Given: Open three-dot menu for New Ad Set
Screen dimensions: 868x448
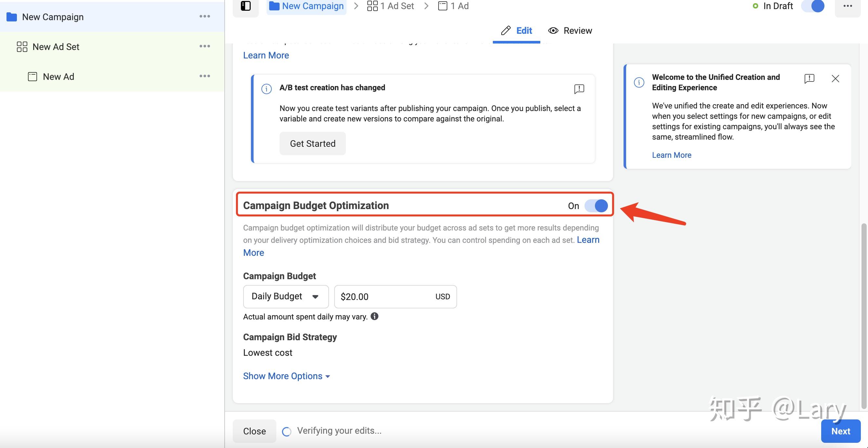Looking at the screenshot, I should 204,46.
